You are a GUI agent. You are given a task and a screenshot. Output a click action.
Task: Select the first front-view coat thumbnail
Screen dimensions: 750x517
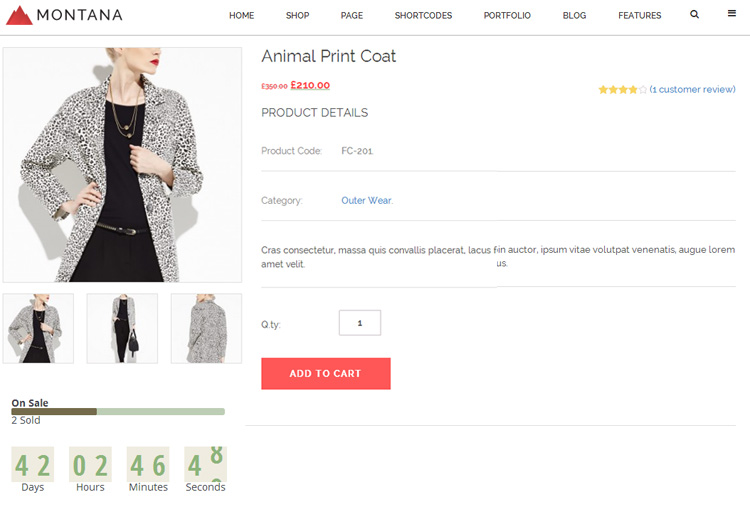(38, 328)
